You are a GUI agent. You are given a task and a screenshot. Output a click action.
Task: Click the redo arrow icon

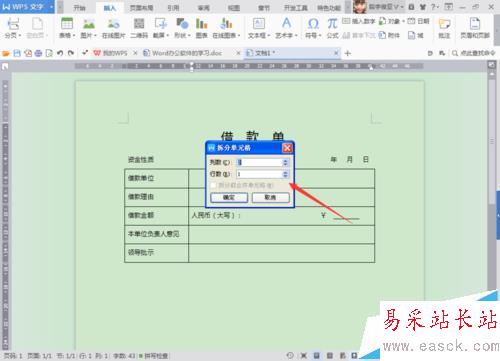71,53
